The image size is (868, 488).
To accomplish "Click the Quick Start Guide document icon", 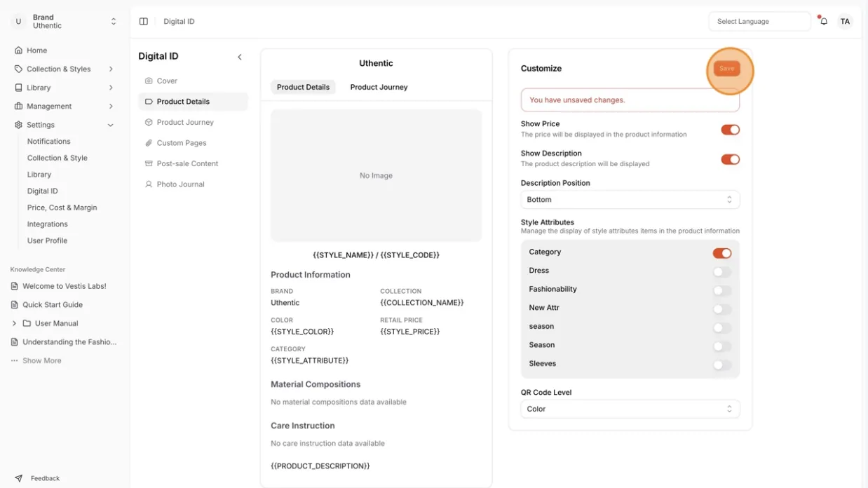I will tap(15, 305).
